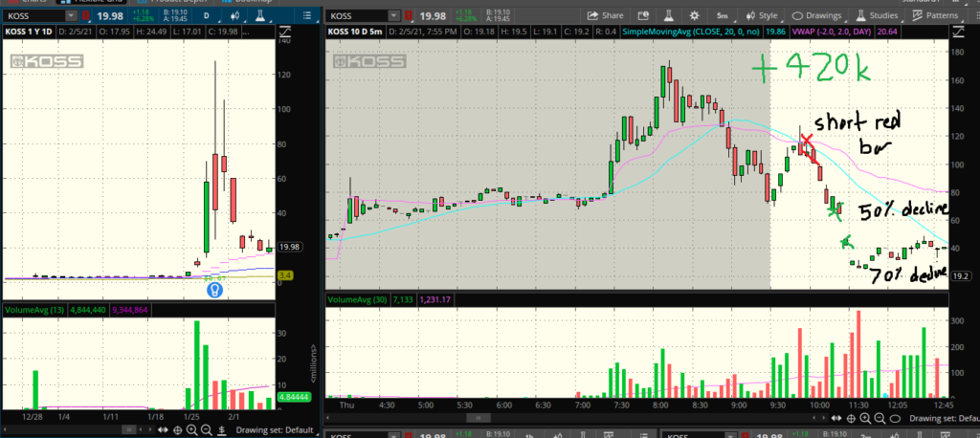Image resolution: width=980 pixels, height=438 pixels.
Task: Click the dollar sign icon under left chart
Action: tap(222, 430)
